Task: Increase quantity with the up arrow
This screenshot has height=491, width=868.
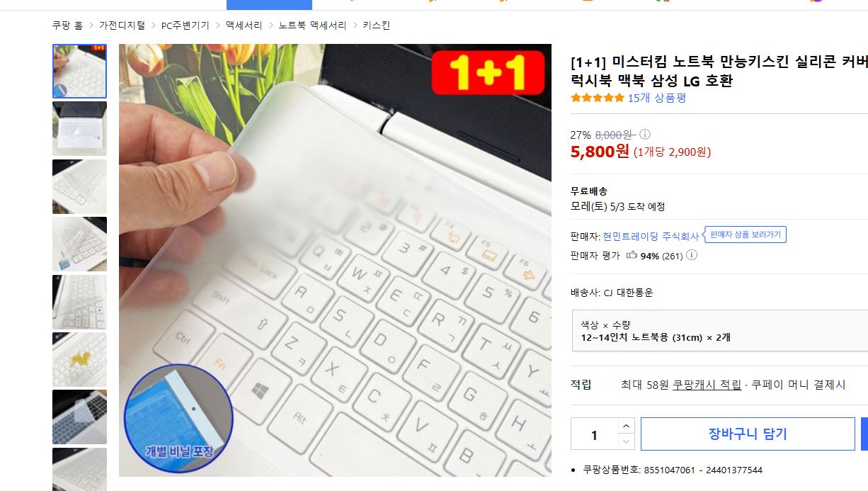Action: point(627,425)
